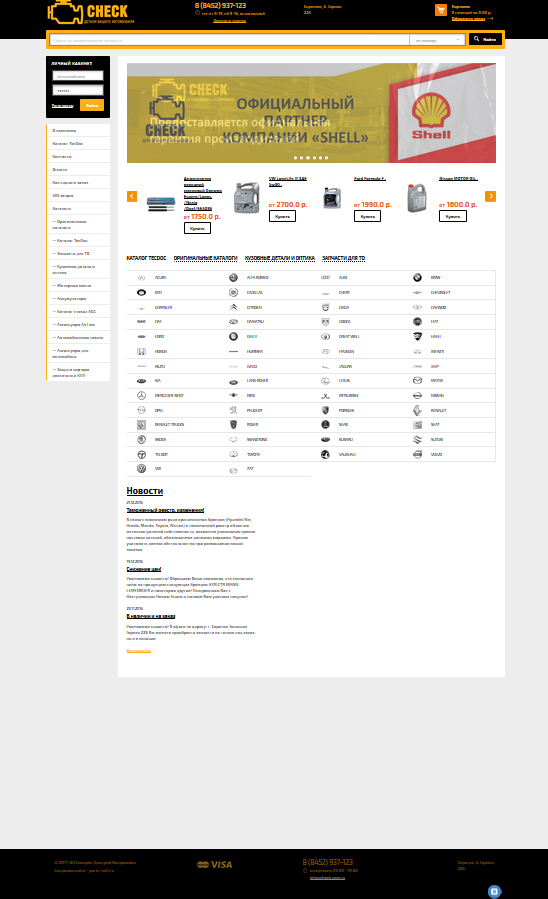Image resolution: width=548 pixels, height=899 pixels.
Task: Select the first banner slider dot
Action: [295, 158]
